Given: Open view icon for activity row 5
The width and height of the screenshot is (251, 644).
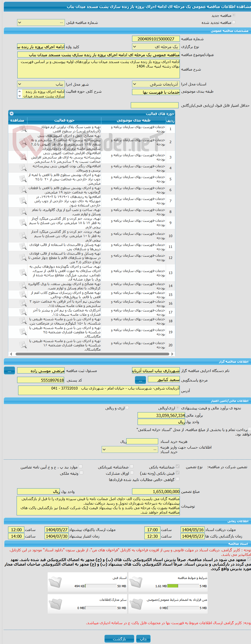Looking at the screenshot, I should [23, 179].
